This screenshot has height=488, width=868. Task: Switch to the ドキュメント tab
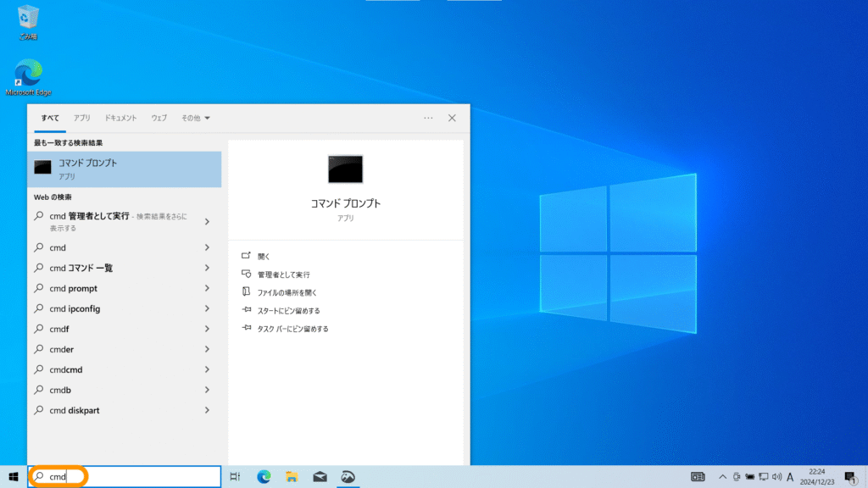[x=120, y=118]
